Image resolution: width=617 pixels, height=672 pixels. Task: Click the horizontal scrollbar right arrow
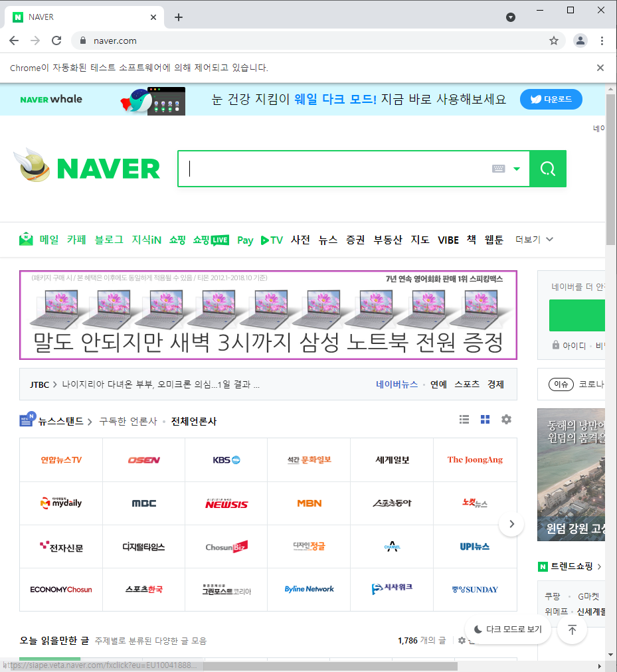click(600, 667)
